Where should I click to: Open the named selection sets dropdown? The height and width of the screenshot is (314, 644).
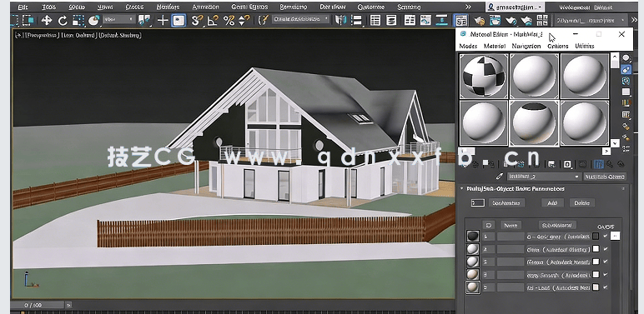(x=300, y=19)
